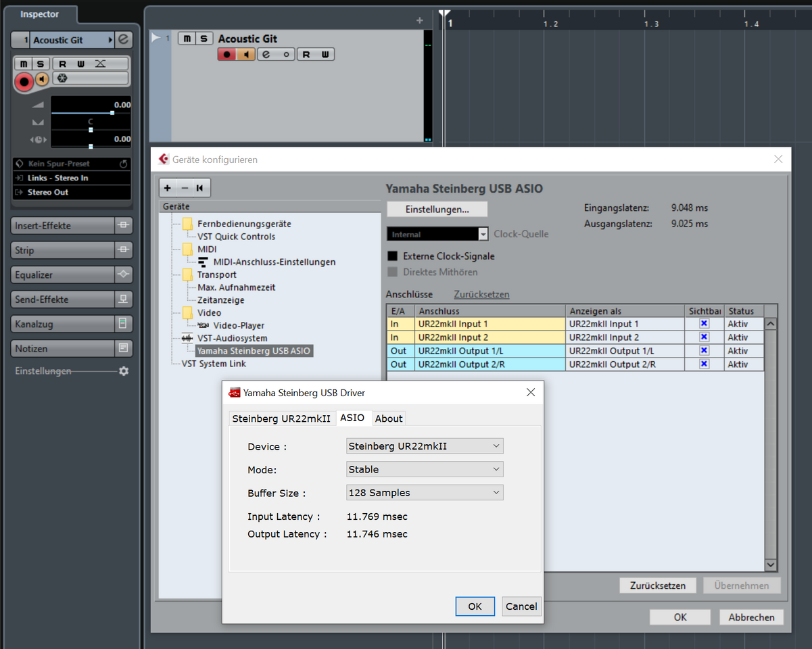Click the reset device arrow button
This screenshot has height=649, width=812.
[200, 188]
